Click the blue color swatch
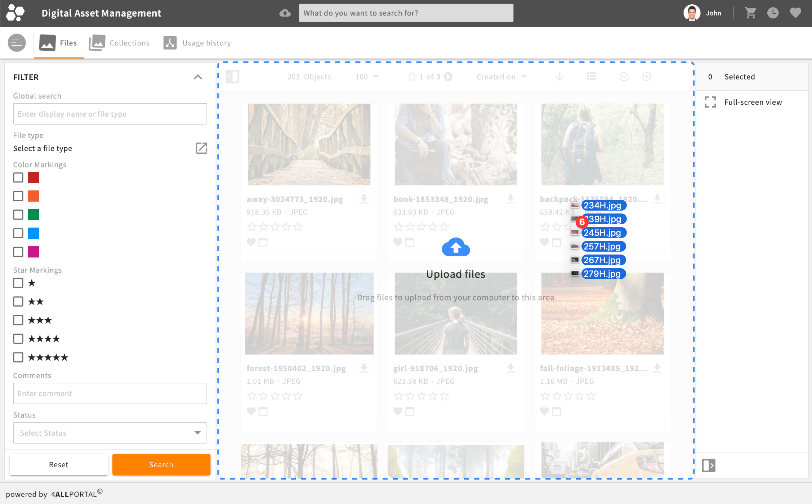The width and height of the screenshot is (812, 504). point(34,233)
